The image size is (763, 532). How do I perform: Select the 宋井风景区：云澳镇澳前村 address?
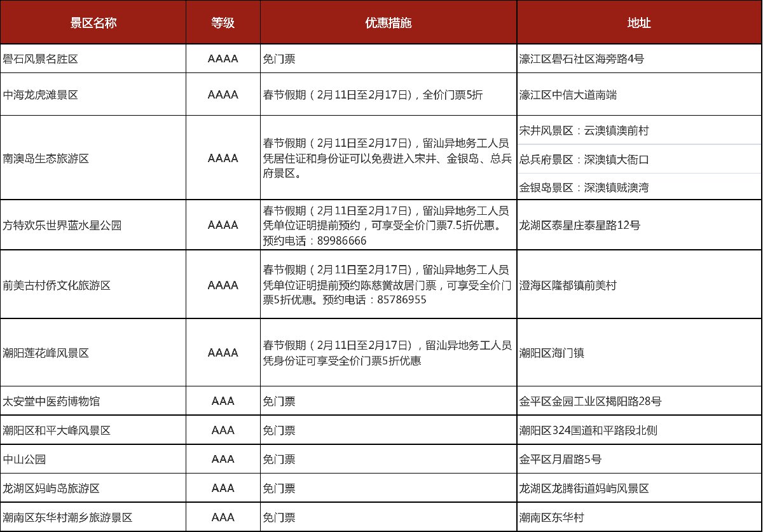click(x=584, y=130)
